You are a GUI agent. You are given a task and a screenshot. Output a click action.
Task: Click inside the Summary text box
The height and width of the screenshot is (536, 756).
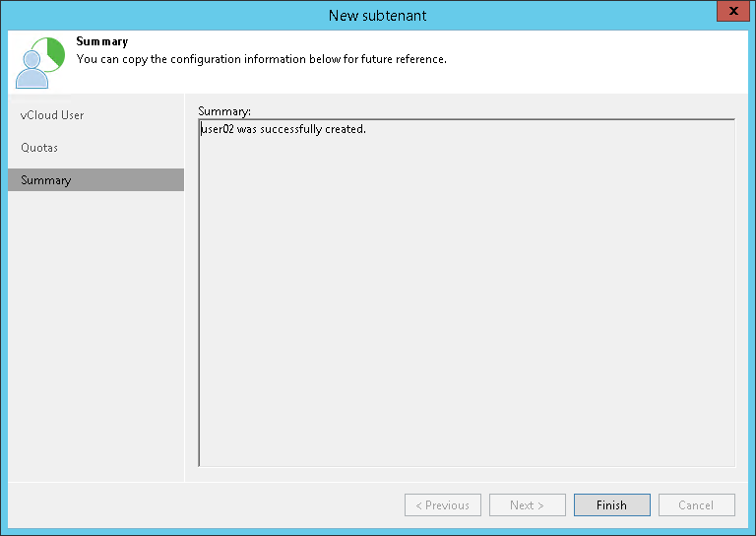(467, 293)
